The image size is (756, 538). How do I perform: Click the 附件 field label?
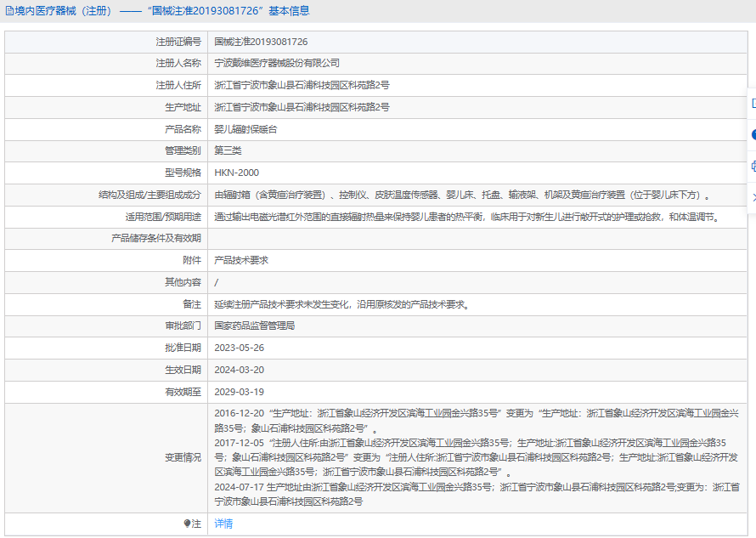click(x=192, y=260)
